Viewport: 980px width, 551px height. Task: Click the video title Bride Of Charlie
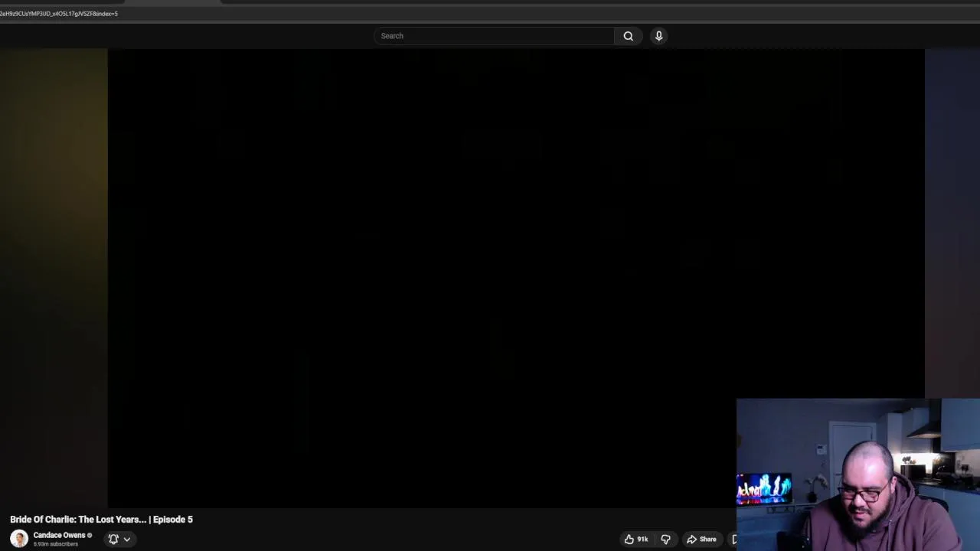[x=101, y=519]
